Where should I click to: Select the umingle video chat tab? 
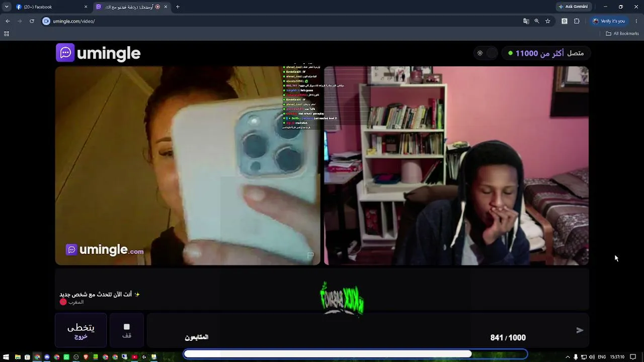132,7
